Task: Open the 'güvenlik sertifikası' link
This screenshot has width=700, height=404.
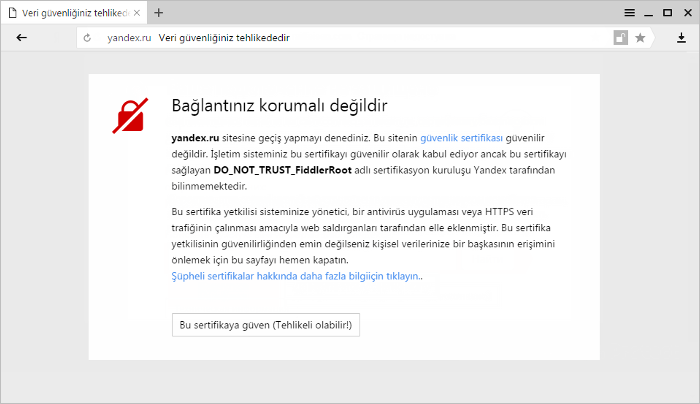Action: (461, 138)
